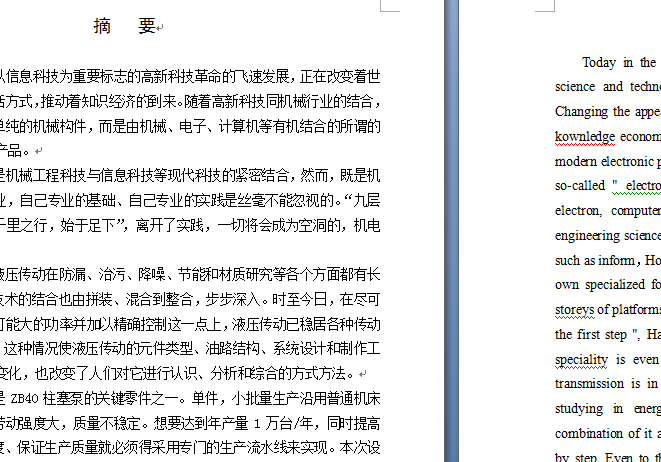The image size is (661, 462).
Task: Click the word "inform" in the English text
Action: coord(616,261)
